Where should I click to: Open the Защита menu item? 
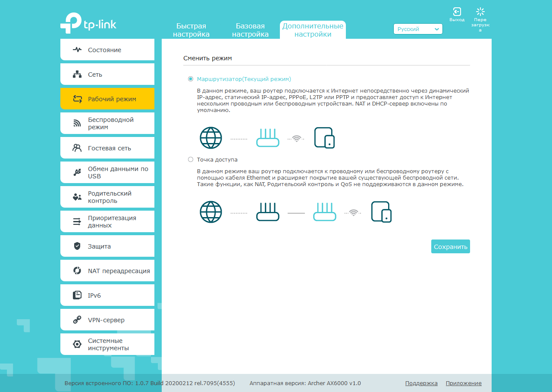coord(107,246)
